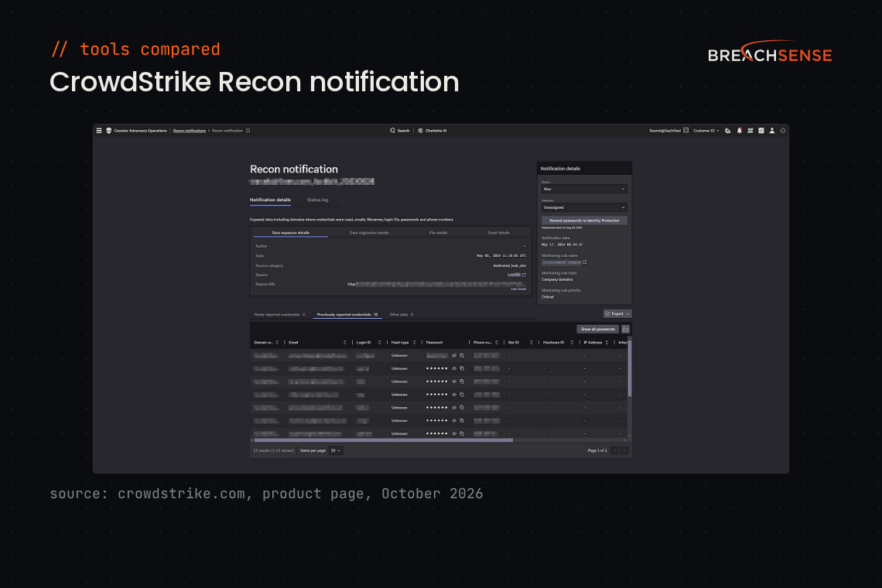
Task: Copy the first row's revealed password
Action: 462,356
